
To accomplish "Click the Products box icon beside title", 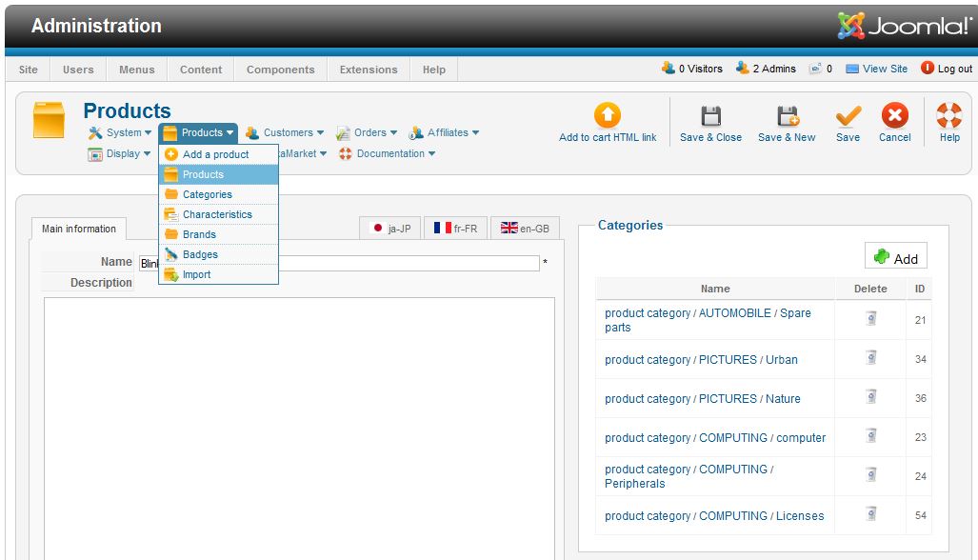I will pos(49,120).
